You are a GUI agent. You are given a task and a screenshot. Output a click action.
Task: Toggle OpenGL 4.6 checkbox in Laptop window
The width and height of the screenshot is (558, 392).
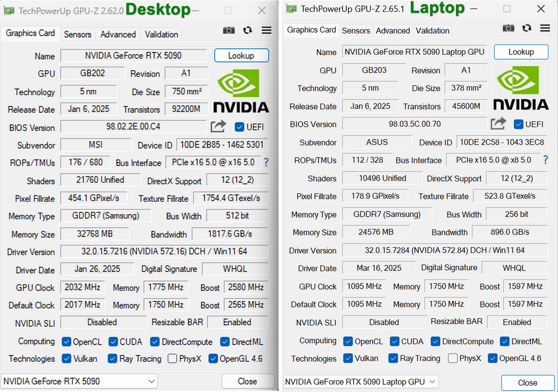(x=493, y=358)
